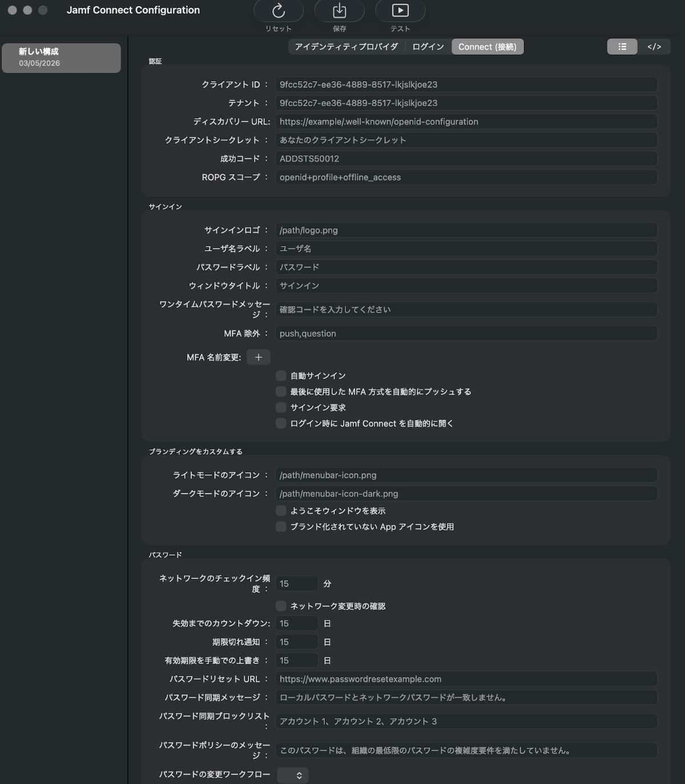Select the Connect (接続) tab
Screen dimensions: 685x784
[x=487, y=46]
